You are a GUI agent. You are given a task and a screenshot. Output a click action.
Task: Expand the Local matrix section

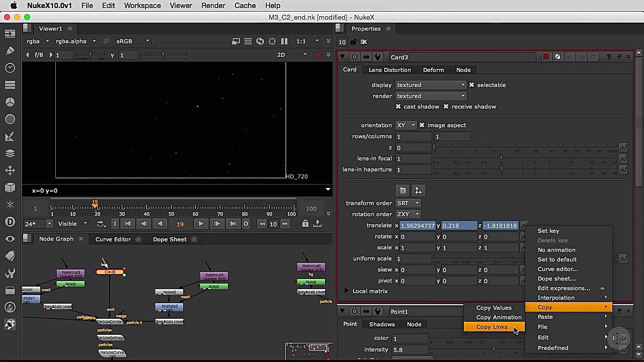coord(347,291)
